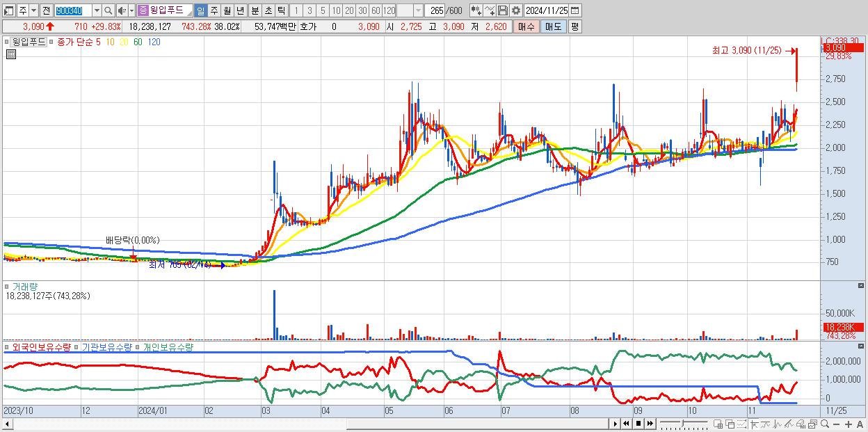Click the speaker sound icon
The image size is (868, 432).
click(x=121, y=10)
